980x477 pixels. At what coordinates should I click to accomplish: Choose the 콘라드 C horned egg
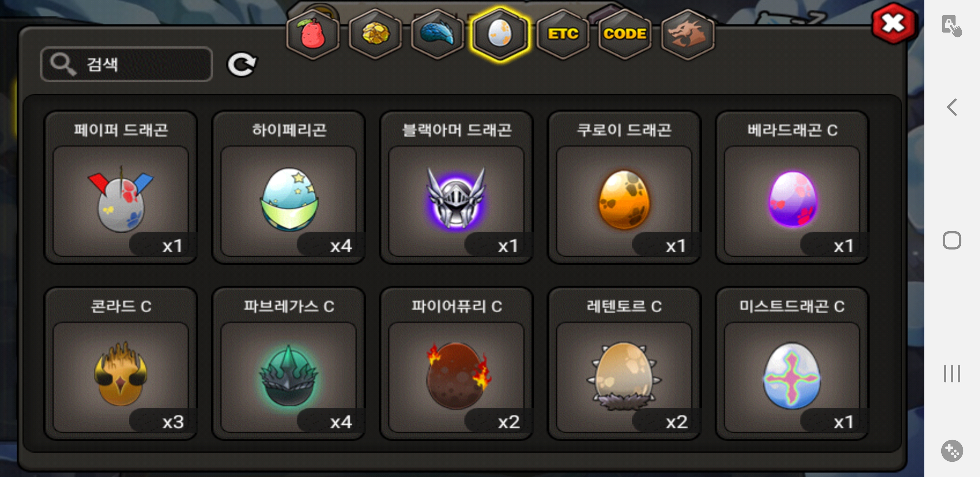tap(121, 364)
